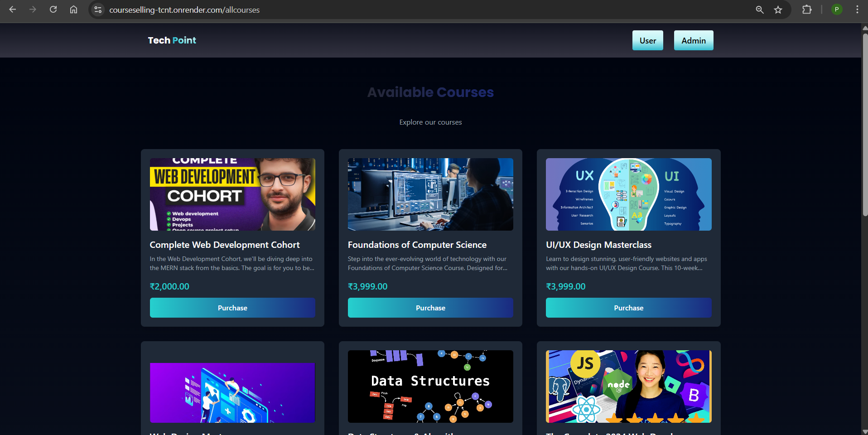This screenshot has height=435, width=868.
Task: Bookmark this page with star icon
Action: pos(778,10)
